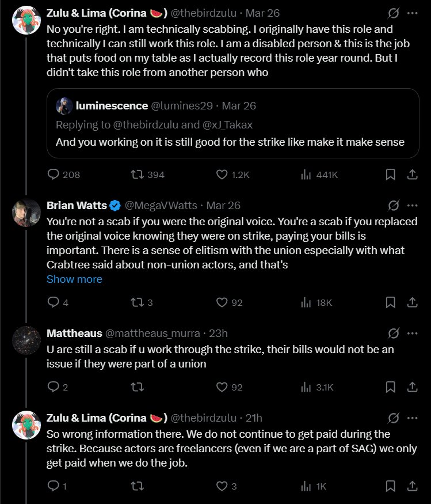The image size is (431, 504).
Task: Open more options on the 21h tweet
Action: [413, 418]
